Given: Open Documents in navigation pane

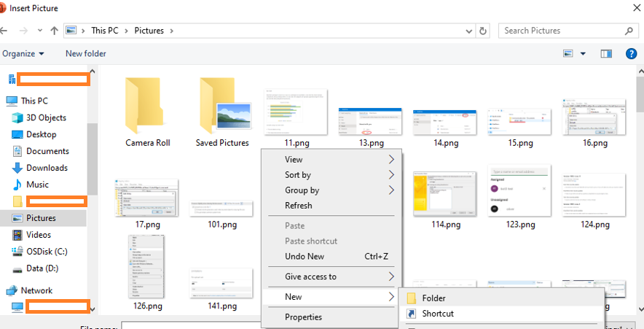Looking at the screenshot, I should [47, 151].
